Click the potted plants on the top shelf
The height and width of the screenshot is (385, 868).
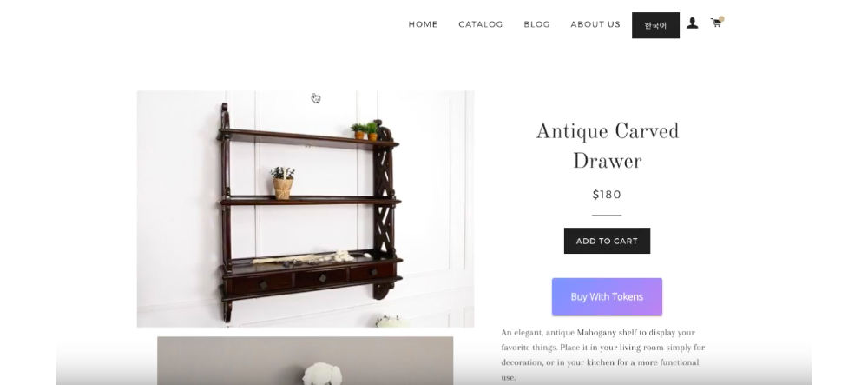tap(366, 130)
